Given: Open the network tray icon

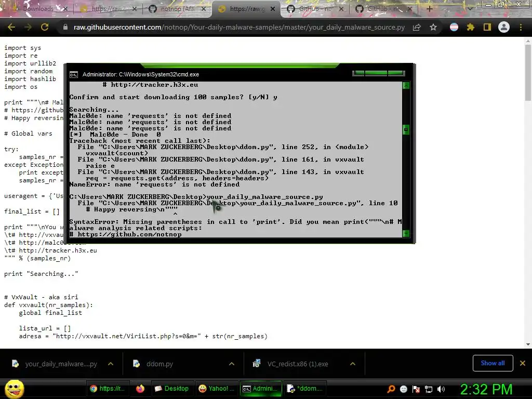Looking at the screenshot, I should point(429,389).
